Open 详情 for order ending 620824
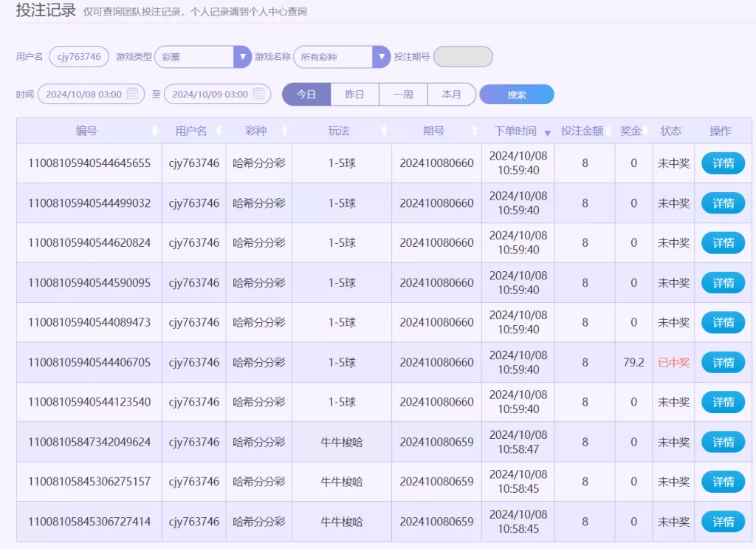Image resolution: width=756 pixels, height=549 pixels. [724, 242]
